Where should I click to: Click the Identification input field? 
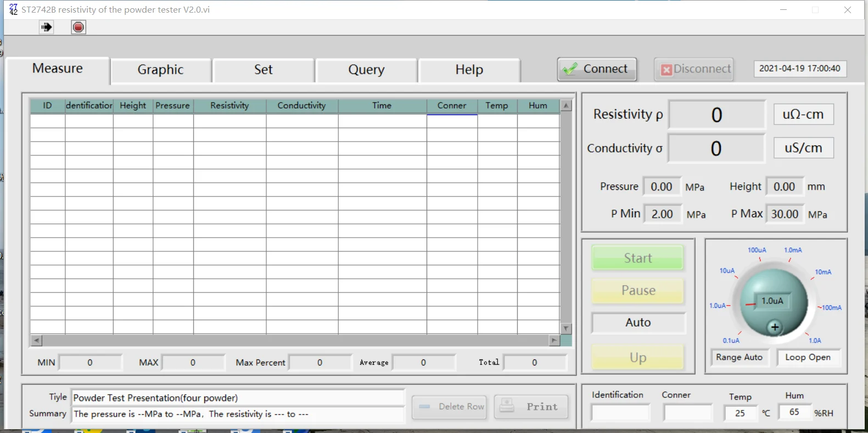click(x=620, y=413)
